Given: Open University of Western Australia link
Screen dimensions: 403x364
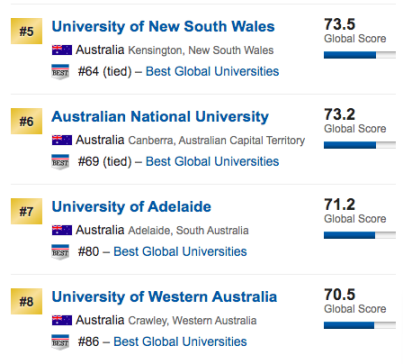Looking at the screenshot, I should [x=164, y=297].
